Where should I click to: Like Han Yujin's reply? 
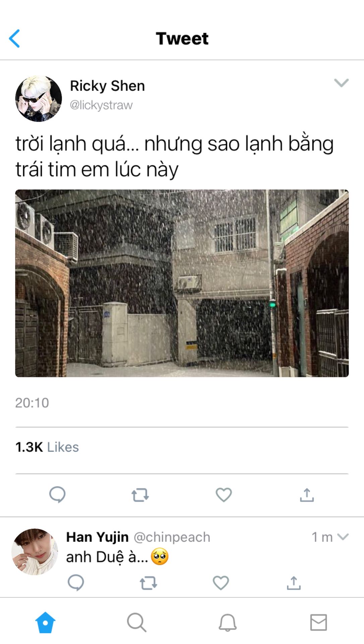point(221,583)
